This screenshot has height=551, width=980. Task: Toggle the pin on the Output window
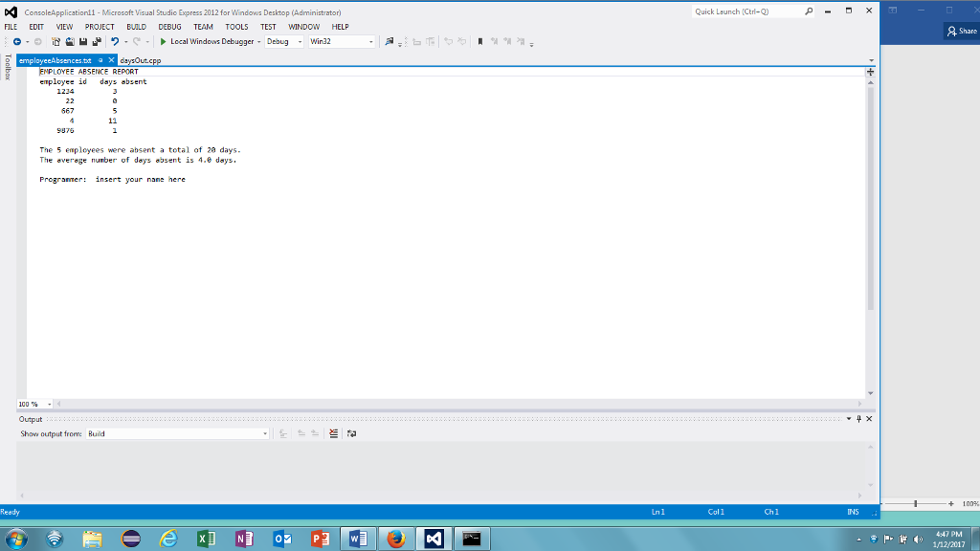(x=859, y=418)
